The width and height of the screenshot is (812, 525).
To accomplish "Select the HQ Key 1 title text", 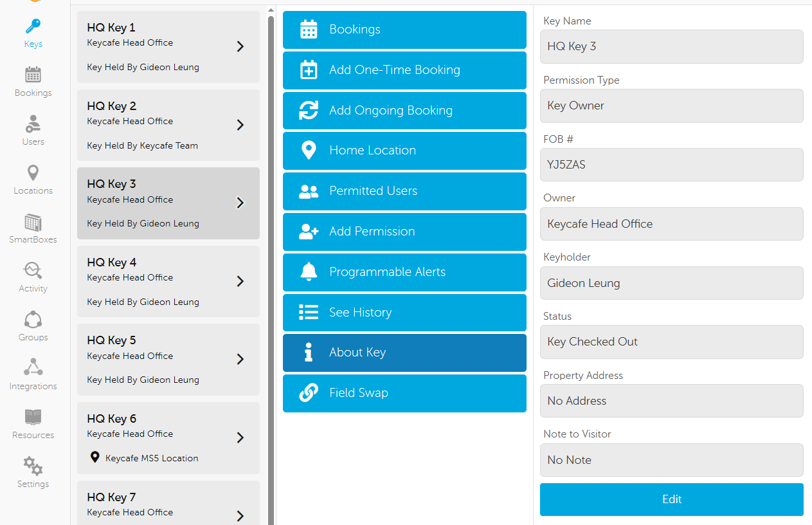I will coord(111,28).
